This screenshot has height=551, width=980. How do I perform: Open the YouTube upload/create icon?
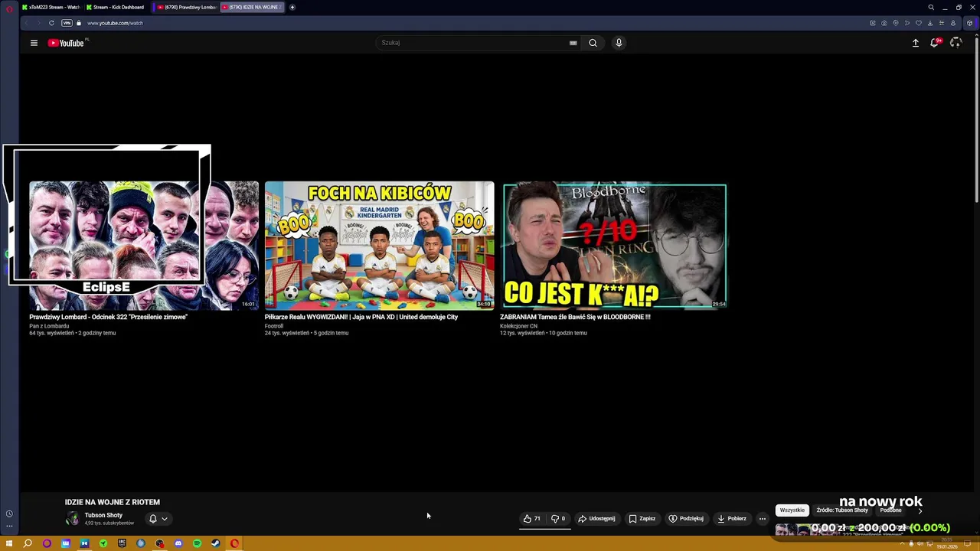point(915,43)
